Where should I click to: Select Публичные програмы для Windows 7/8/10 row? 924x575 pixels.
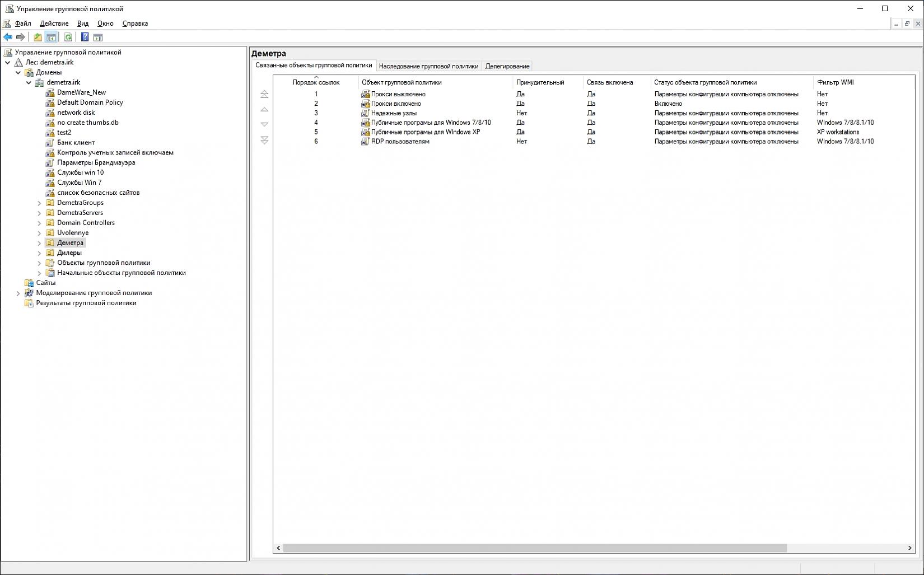coord(594,123)
